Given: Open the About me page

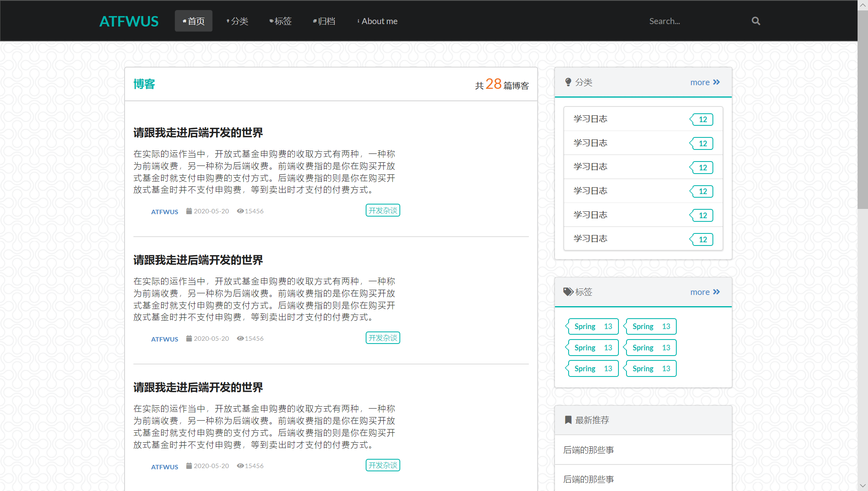Looking at the screenshot, I should 377,21.
